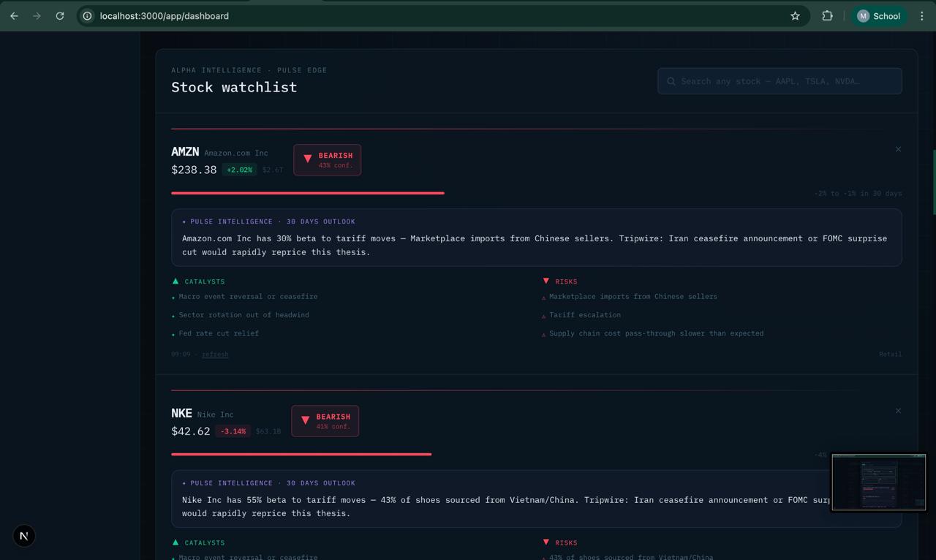Click NKE Pulse Intelligence outlook summary text

pyautogui.click(x=506, y=507)
